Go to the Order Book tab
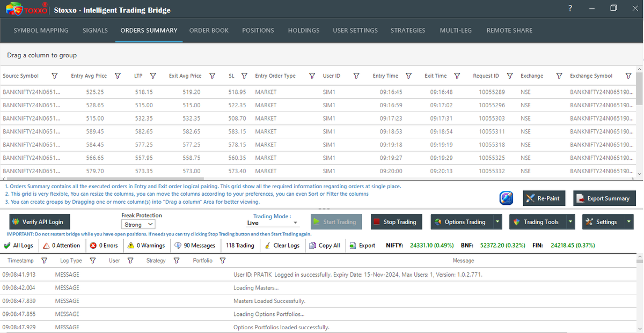 pyautogui.click(x=209, y=31)
